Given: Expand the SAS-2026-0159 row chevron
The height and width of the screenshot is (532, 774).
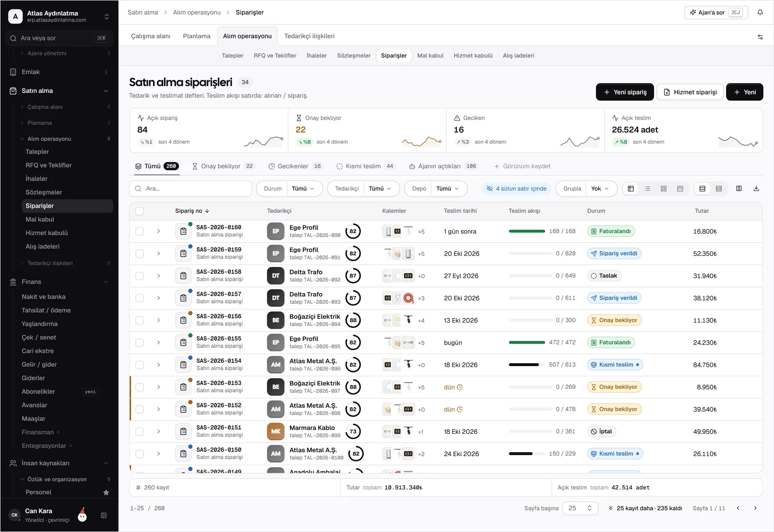Looking at the screenshot, I should [158, 254].
